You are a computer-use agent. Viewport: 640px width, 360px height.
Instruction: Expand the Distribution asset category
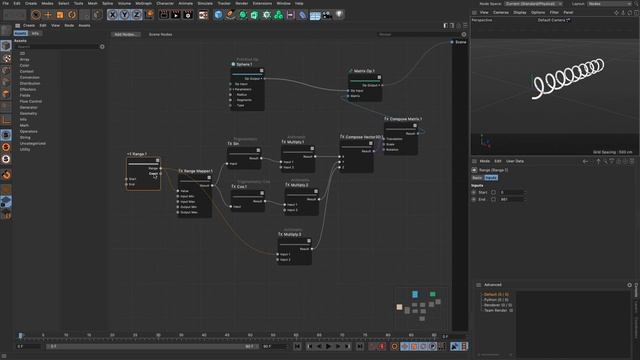click(x=30, y=83)
